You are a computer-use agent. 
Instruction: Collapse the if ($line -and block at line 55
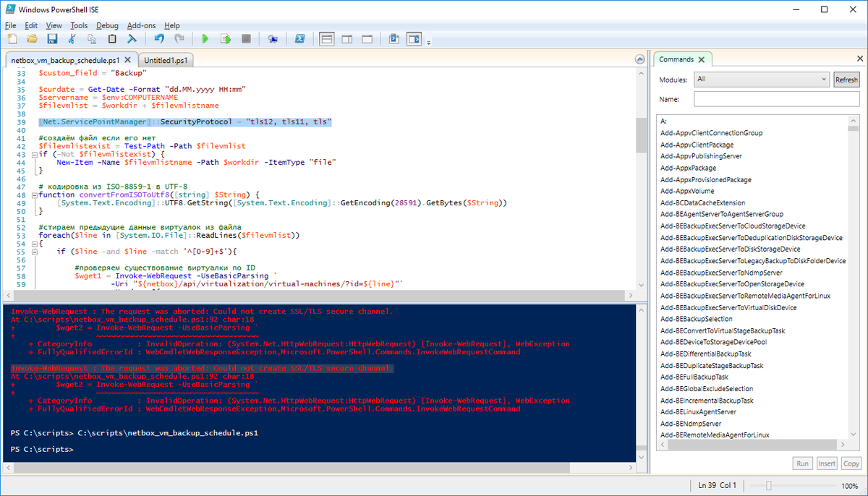pyautogui.click(x=33, y=252)
